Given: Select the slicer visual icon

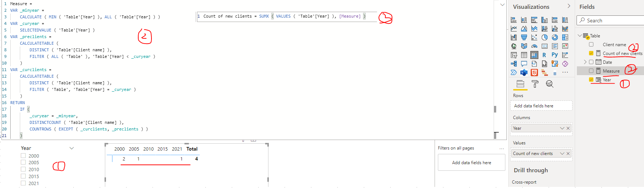Looking at the screenshot, I should coord(514,55).
